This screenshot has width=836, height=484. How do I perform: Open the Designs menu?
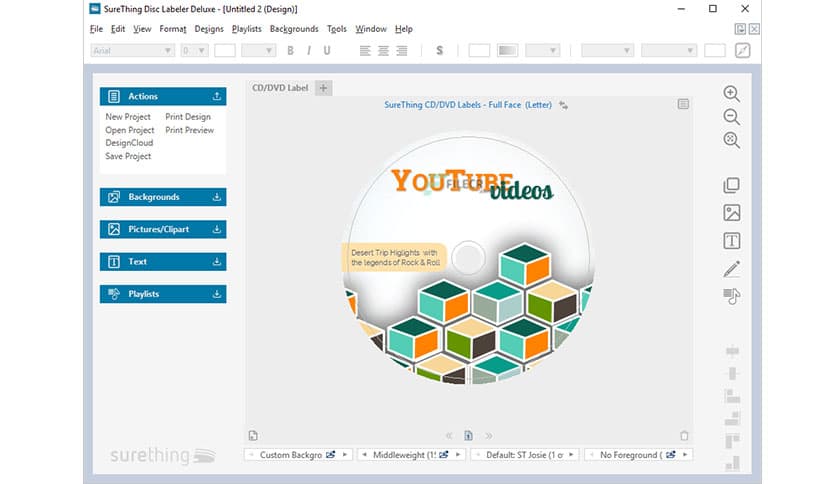point(209,29)
